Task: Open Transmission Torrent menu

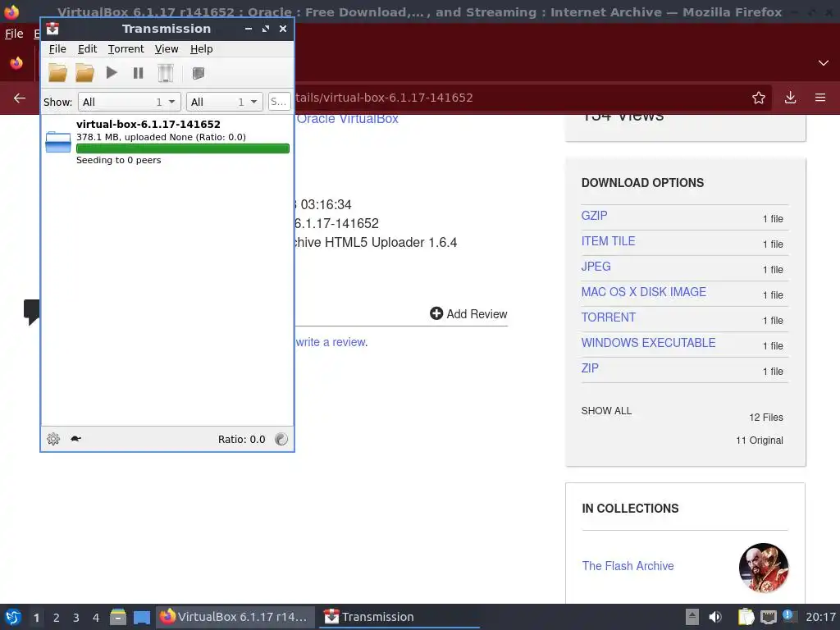Action: tap(126, 48)
